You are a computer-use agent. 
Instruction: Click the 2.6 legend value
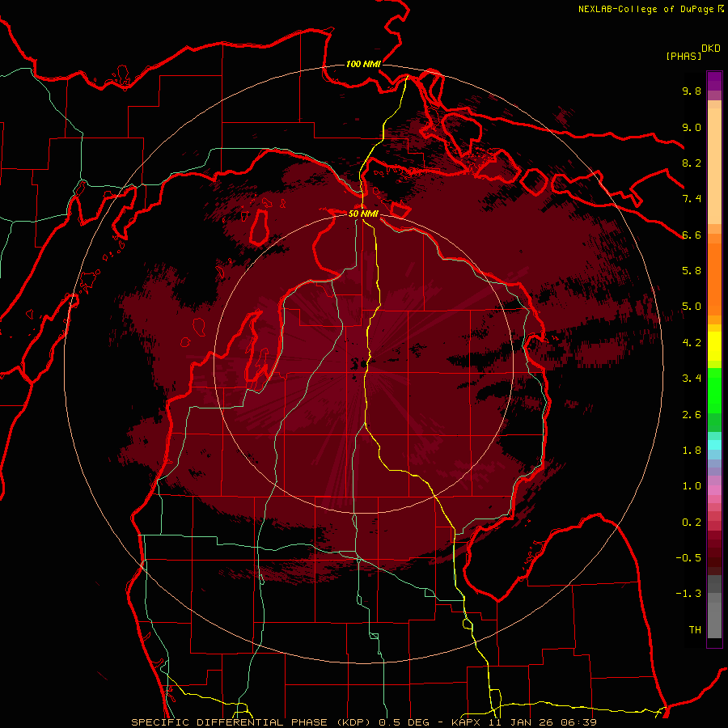click(692, 415)
